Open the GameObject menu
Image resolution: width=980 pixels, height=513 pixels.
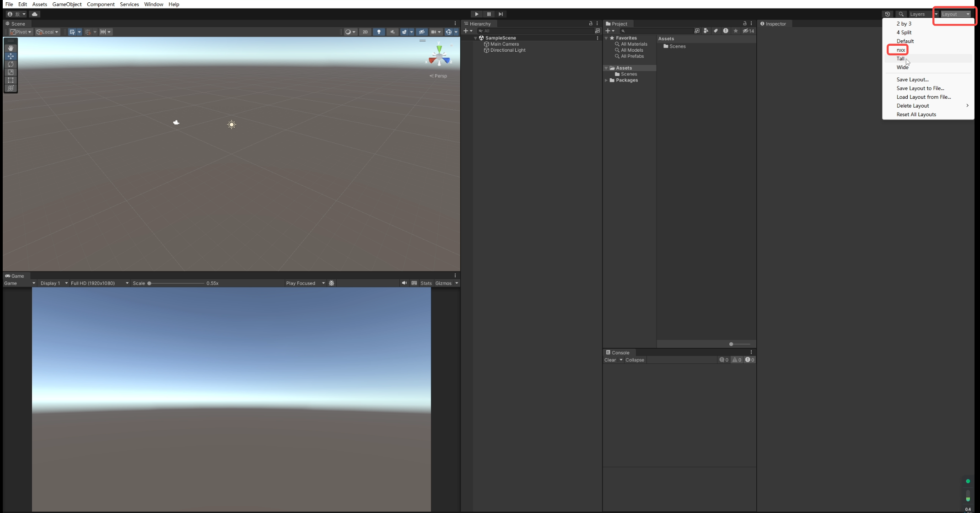point(67,4)
